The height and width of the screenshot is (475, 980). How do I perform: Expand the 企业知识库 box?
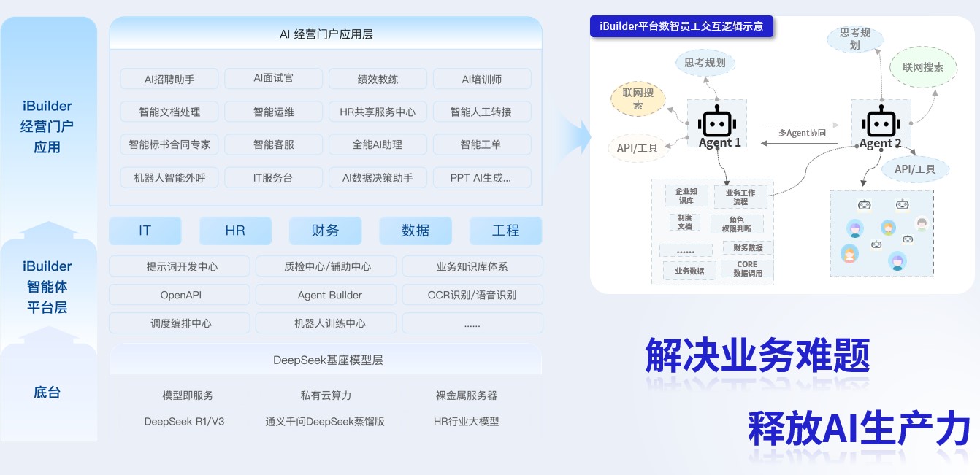tap(686, 195)
